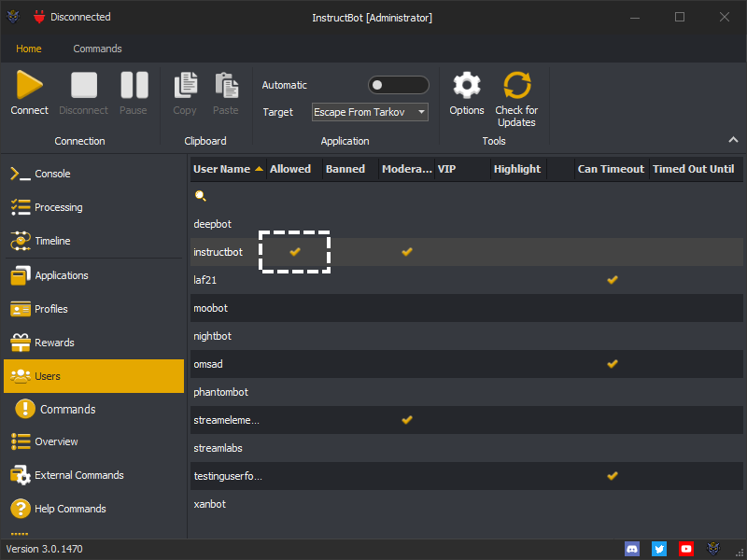
Task: Open the sidebar Commands item with exclamation icon
Action: point(94,409)
